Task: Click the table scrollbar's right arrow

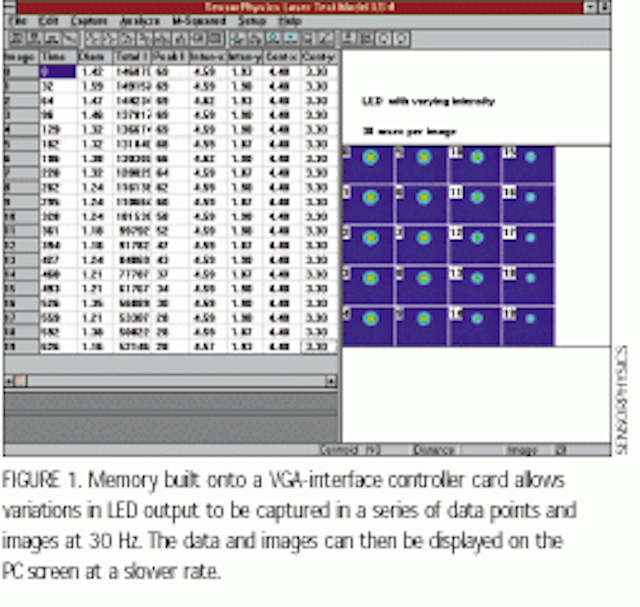Action: coord(331,381)
